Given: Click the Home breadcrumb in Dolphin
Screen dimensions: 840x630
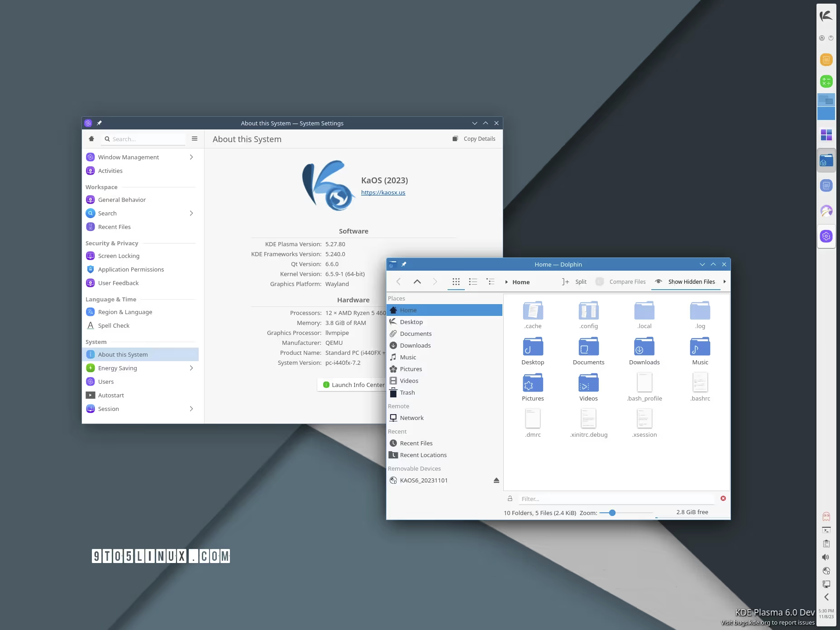Looking at the screenshot, I should click(521, 282).
